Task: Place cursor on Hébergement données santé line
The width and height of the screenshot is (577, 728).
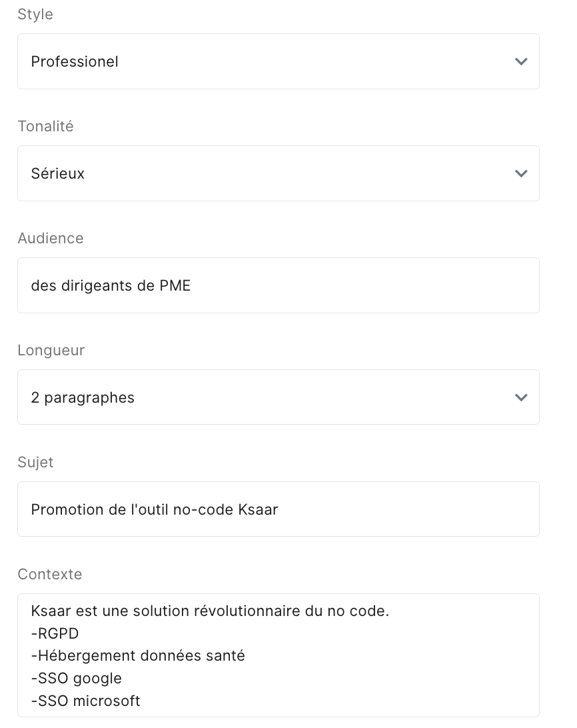Action: (x=139, y=656)
